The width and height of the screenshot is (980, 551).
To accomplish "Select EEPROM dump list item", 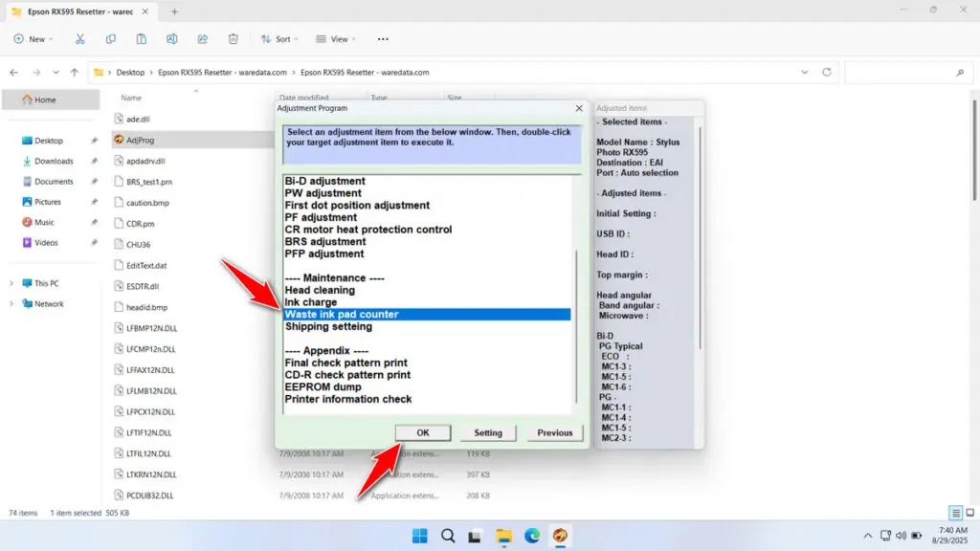I will point(323,387).
